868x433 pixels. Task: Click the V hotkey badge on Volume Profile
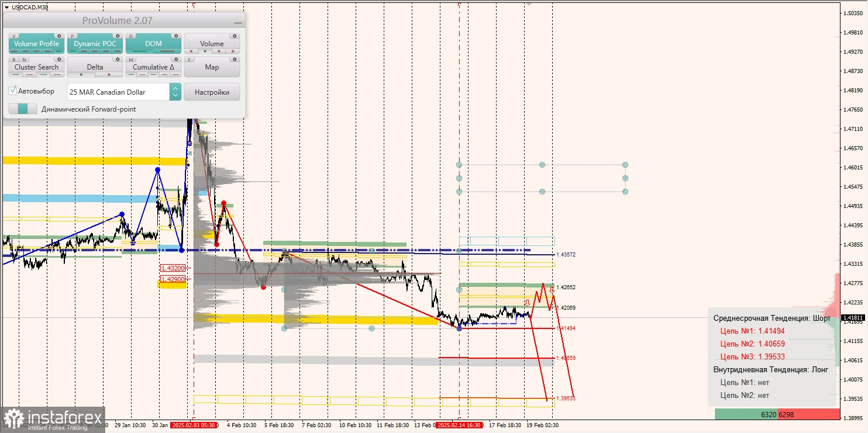(x=14, y=36)
